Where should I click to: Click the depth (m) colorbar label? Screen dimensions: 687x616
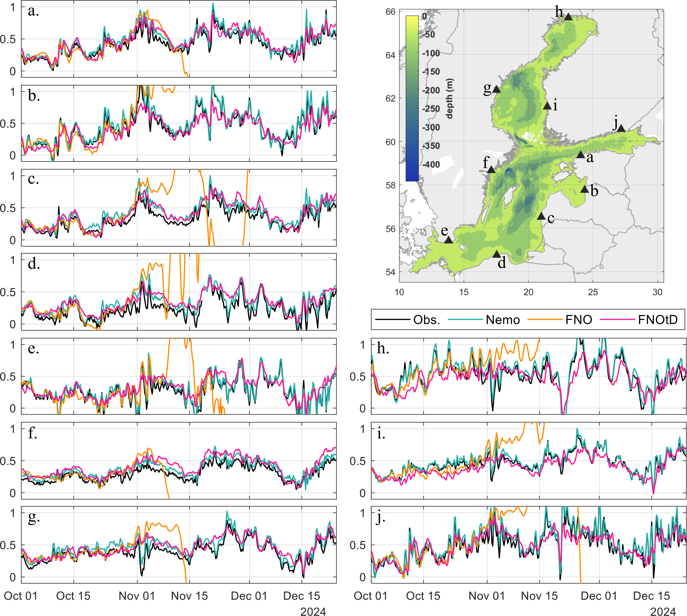449,98
